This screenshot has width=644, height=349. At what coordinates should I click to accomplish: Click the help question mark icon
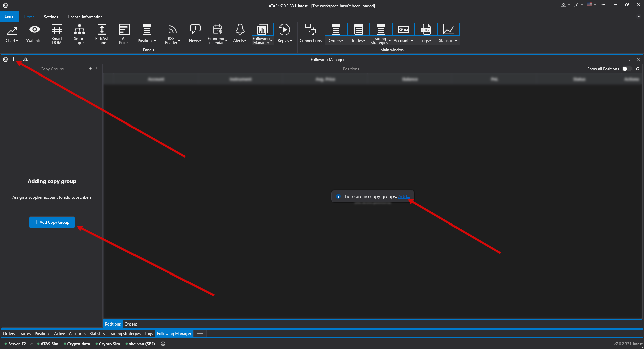577,4
